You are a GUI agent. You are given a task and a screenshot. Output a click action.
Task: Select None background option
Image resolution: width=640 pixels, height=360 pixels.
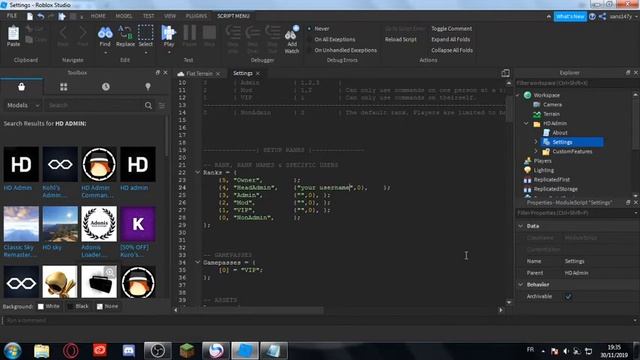click(107, 306)
